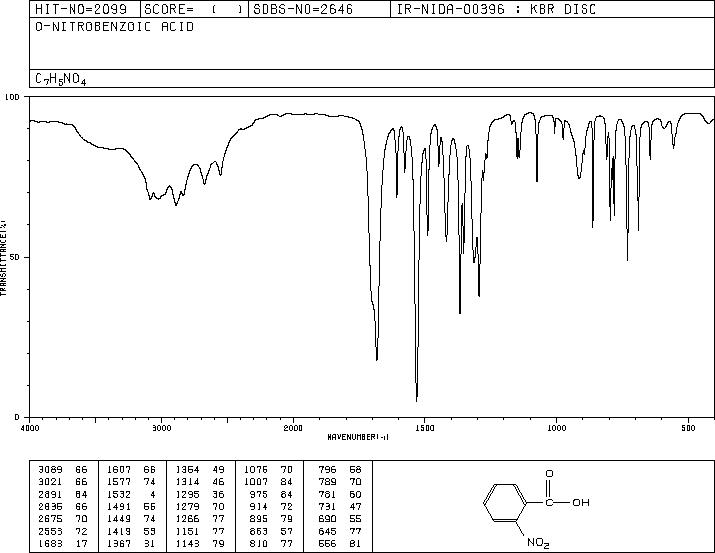715x553 pixels.
Task: Click the 500 wavenumber axis tick label
Action: coord(688,428)
